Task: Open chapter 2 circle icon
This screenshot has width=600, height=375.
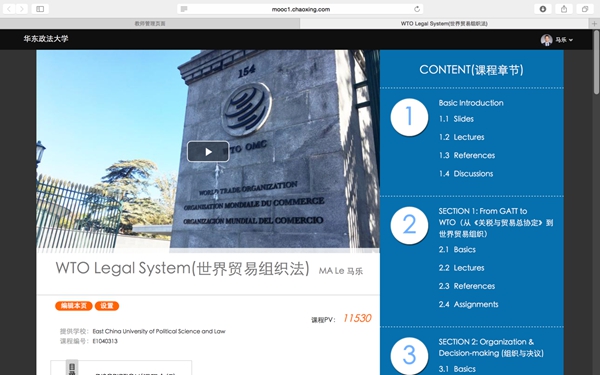Action: [x=409, y=225]
